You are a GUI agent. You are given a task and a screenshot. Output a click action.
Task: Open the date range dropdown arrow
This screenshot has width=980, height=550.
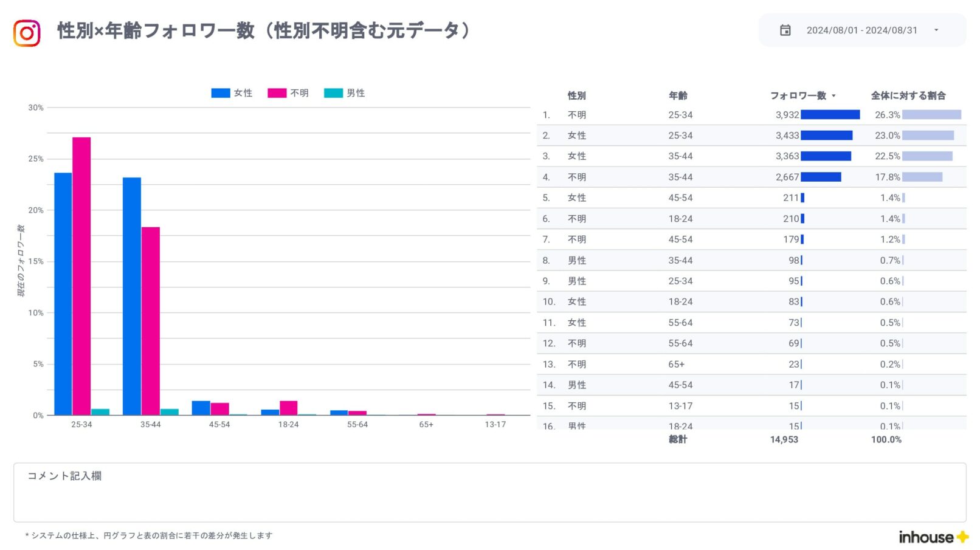[936, 30]
